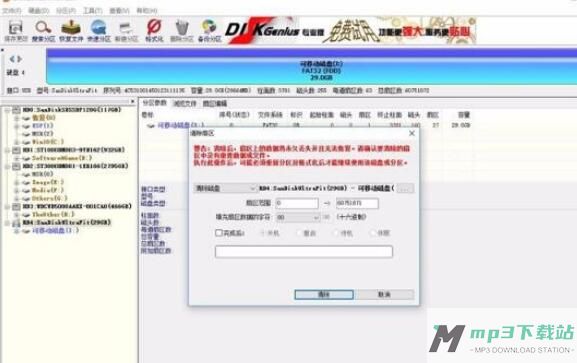Click the drive icon beside Image(E:)
This screenshot has height=363, width=577.
26,182
